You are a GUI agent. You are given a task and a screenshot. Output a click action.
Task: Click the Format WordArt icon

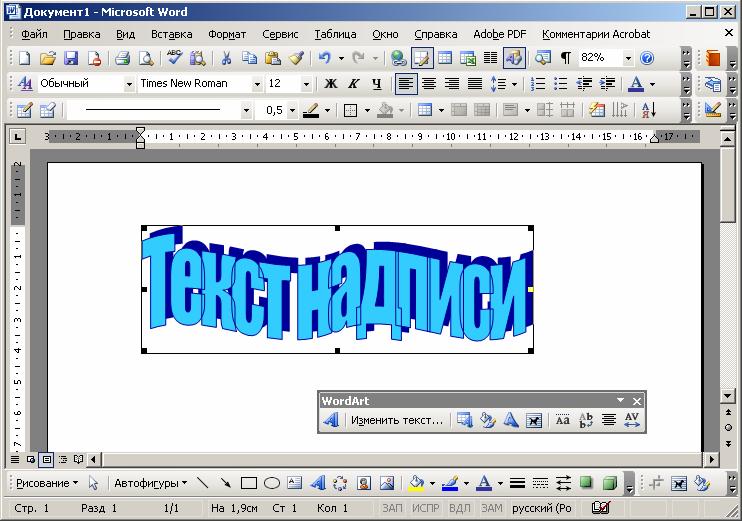[x=488, y=421]
